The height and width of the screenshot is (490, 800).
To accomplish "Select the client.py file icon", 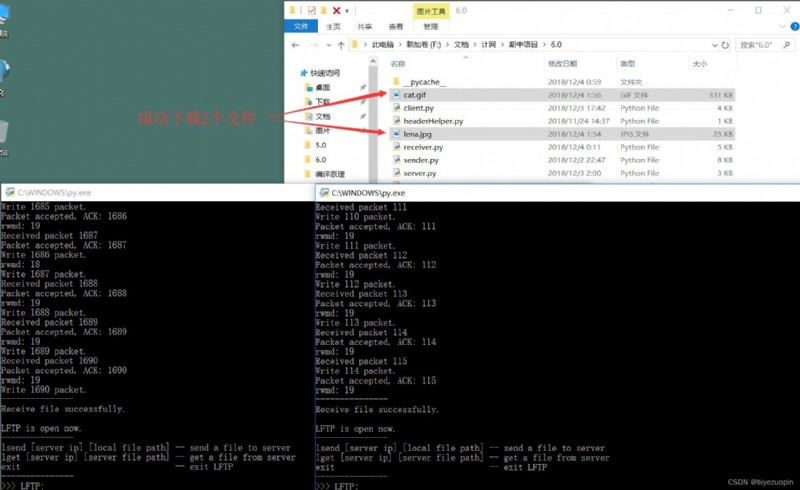I will pyautogui.click(x=397, y=108).
